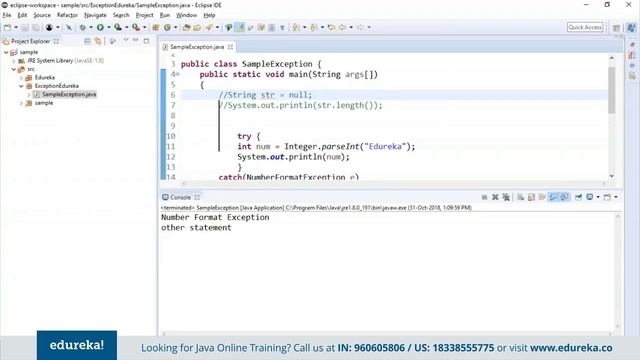The height and width of the screenshot is (360, 640).
Task: Open the Open Console dropdown arrow
Action: point(616,197)
